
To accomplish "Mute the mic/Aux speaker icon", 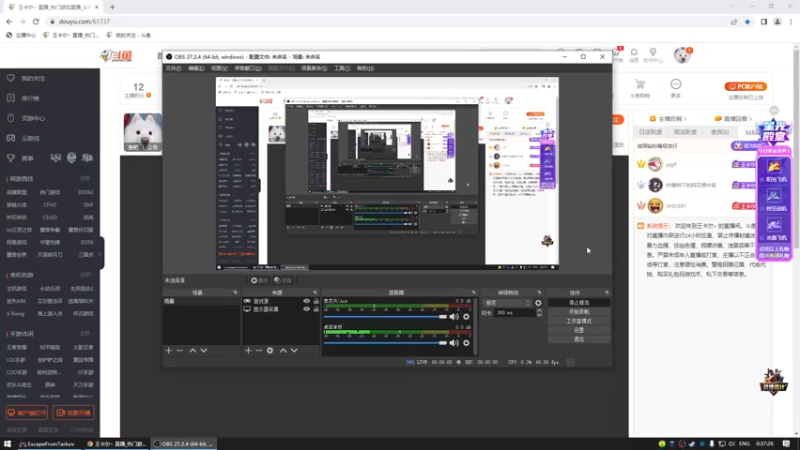I will (454, 316).
